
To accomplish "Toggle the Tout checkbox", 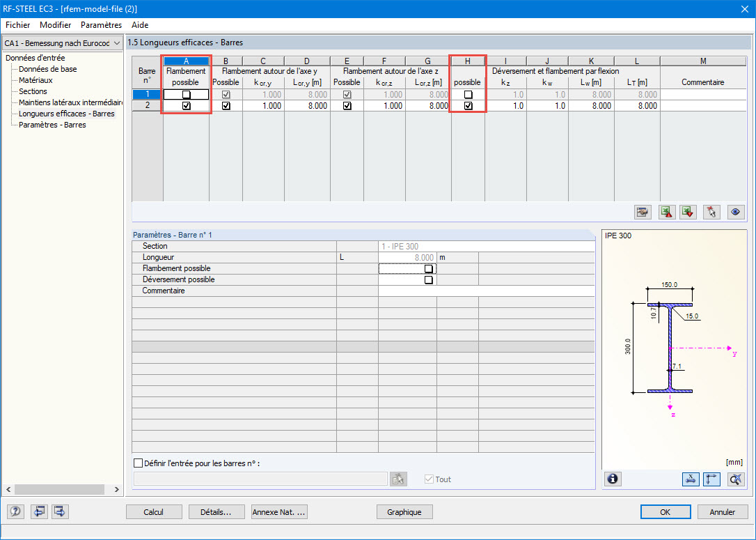I will pyautogui.click(x=429, y=479).
